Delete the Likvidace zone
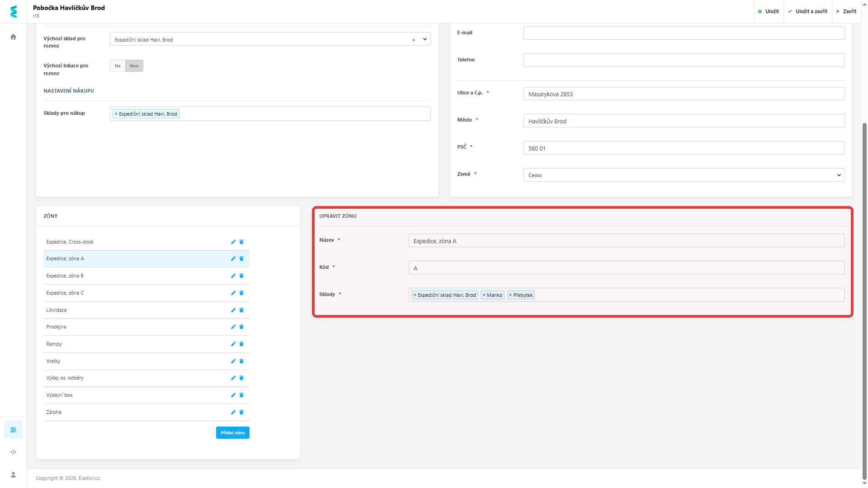The height and width of the screenshot is (488, 868). 241,310
